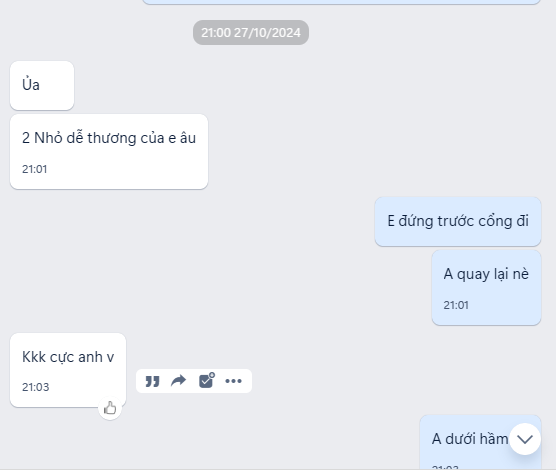Select the 'E đứng trước cổng đi' message
This screenshot has width=556, height=470.
458,221
